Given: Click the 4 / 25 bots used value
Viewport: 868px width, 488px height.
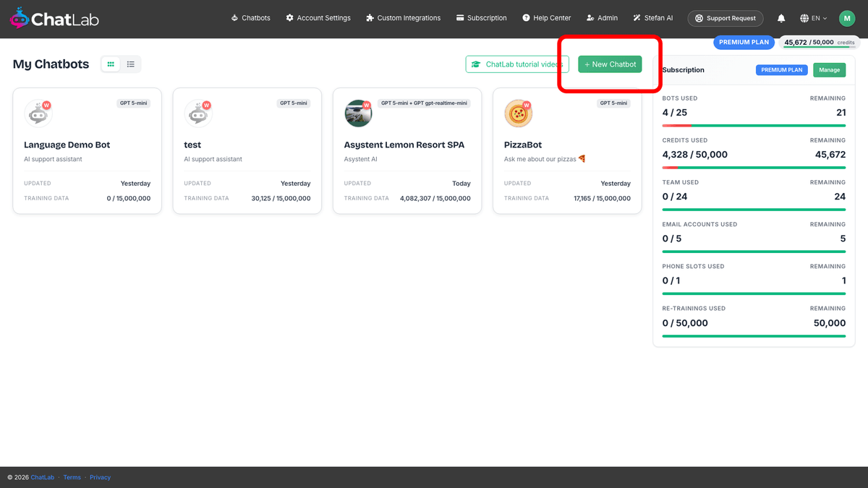Looking at the screenshot, I should [x=675, y=113].
